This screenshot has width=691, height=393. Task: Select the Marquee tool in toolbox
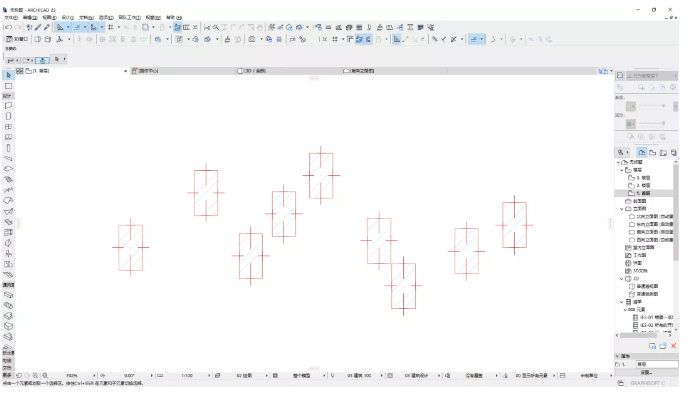[8, 86]
